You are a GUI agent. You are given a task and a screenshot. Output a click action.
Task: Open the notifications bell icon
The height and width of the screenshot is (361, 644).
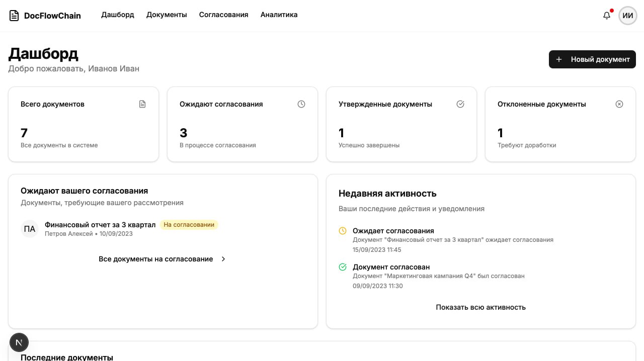607,16
